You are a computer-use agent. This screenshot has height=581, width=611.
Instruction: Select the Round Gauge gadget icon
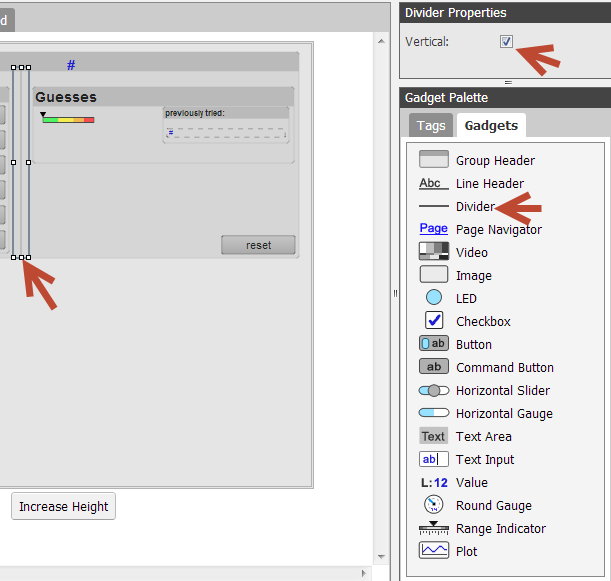point(434,505)
